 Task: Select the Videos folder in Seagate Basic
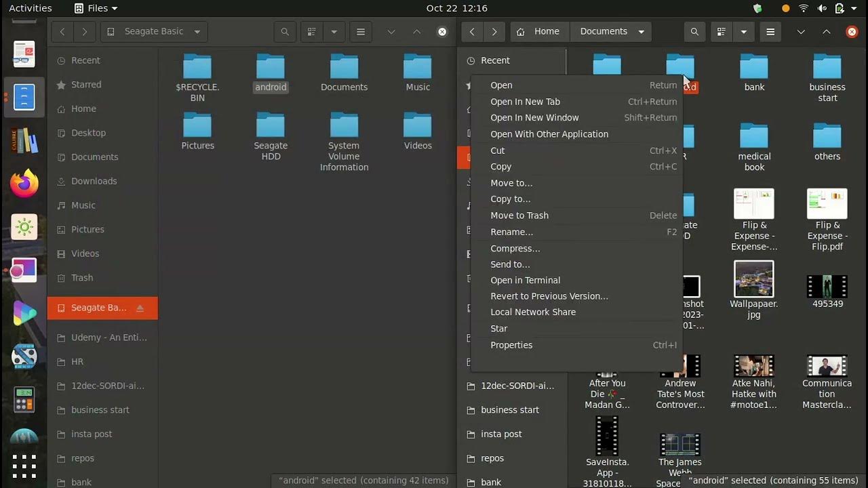click(x=418, y=131)
